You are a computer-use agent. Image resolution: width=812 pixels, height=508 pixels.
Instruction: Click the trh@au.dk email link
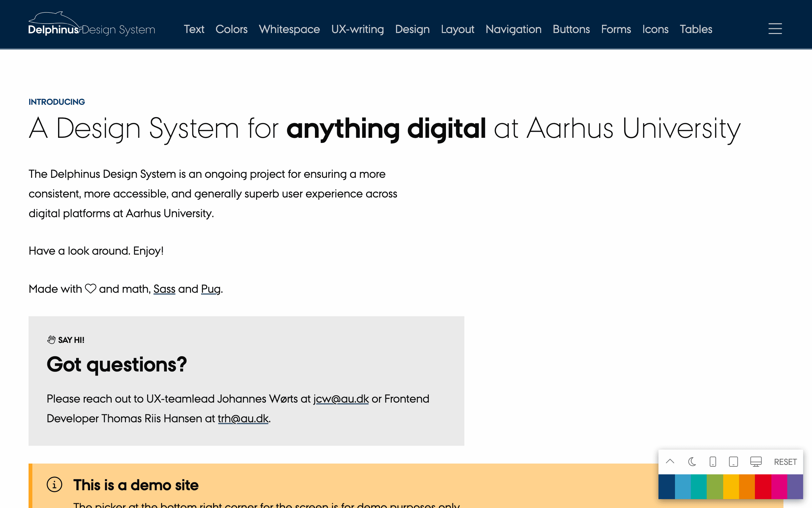tap(243, 419)
